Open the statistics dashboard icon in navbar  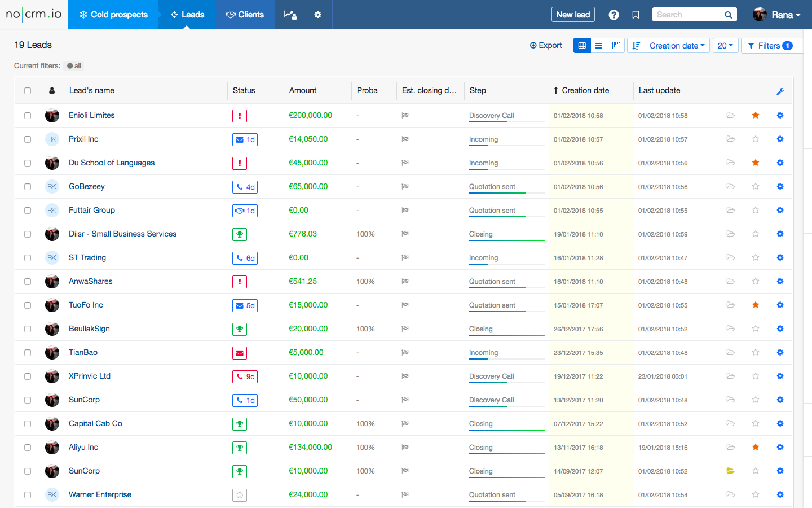(289, 15)
